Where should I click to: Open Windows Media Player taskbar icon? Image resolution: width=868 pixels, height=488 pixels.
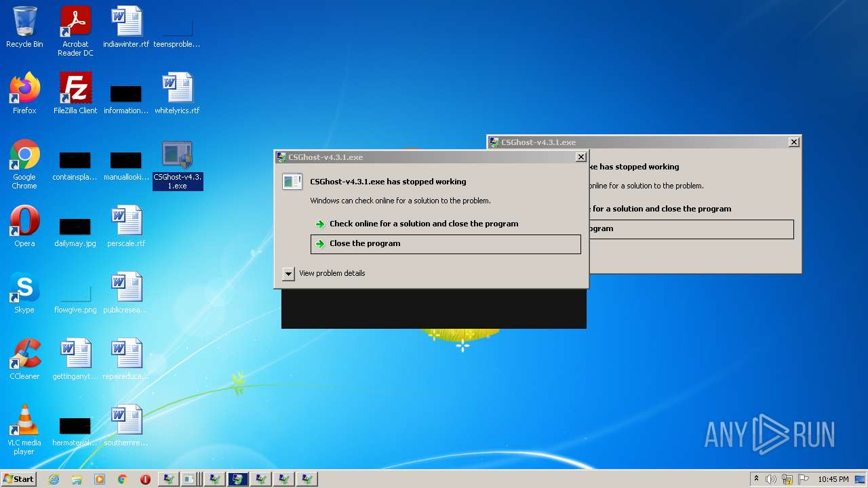[100, 479]
